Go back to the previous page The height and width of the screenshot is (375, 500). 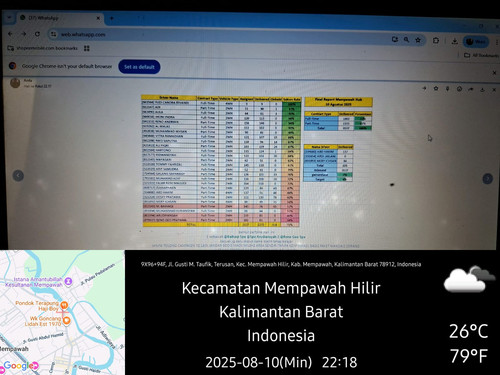click(x=10, y=34)
